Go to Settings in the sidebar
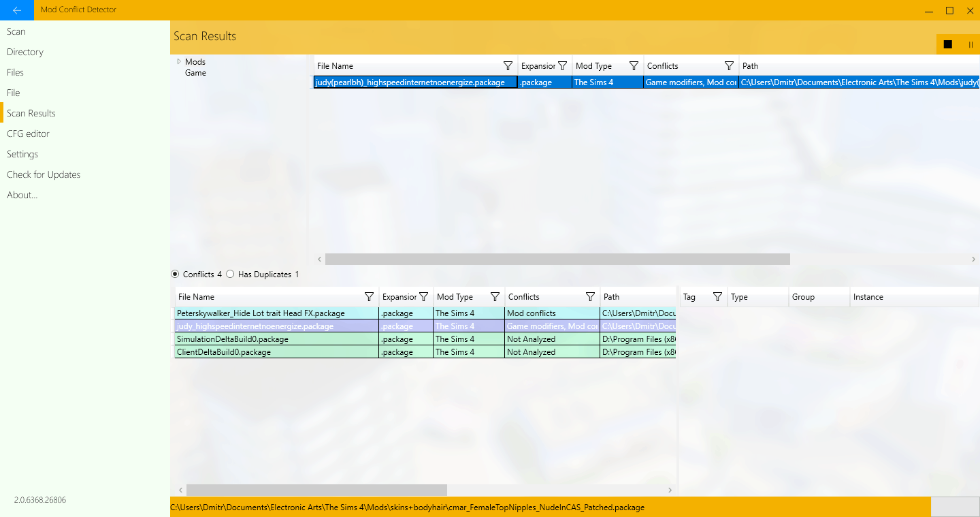The height and width of the screenshot is (517, 980). 22,154
